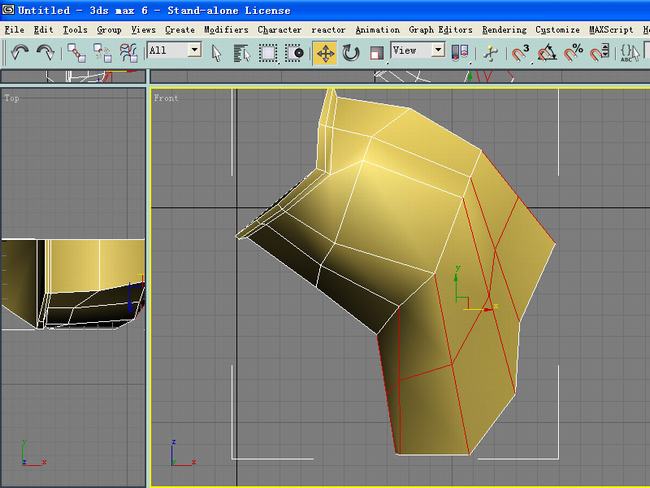Click the Top viewport label
The width and height of the screenshot is (650, 488).
coord(12,98)
